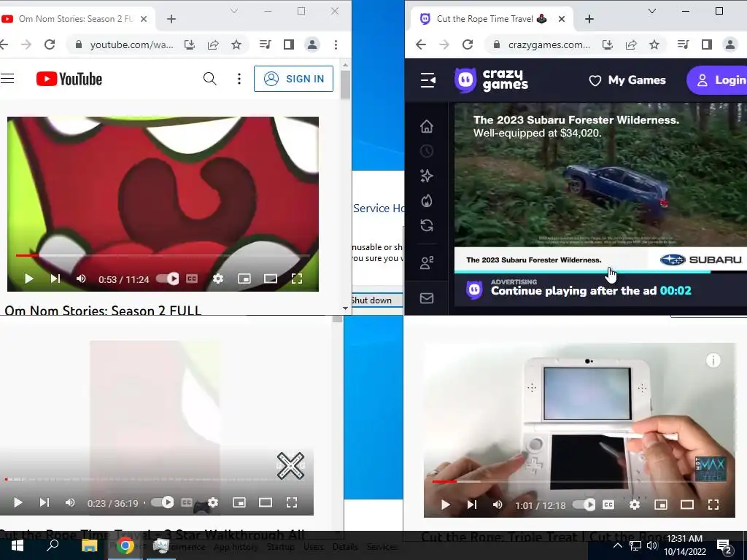Screen dimensions: 747x560
Task: Open YouTube search magnifier
Action: [209, 79]
